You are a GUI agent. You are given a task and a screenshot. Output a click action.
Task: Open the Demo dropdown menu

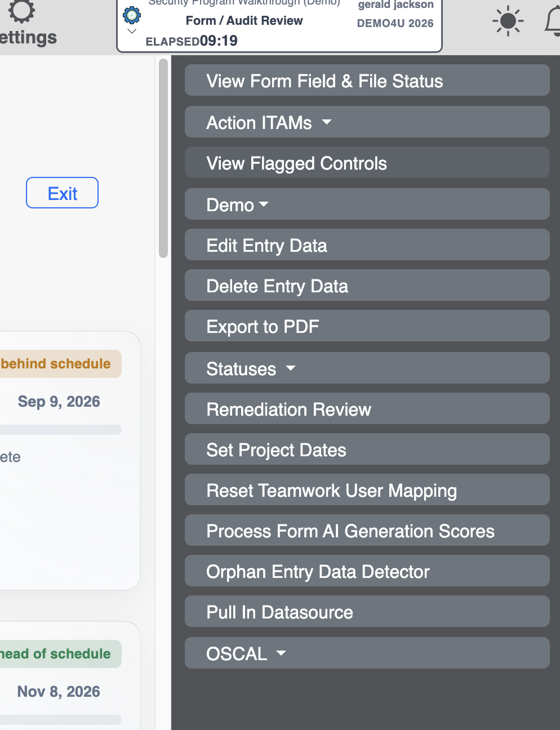coord(367,204)
